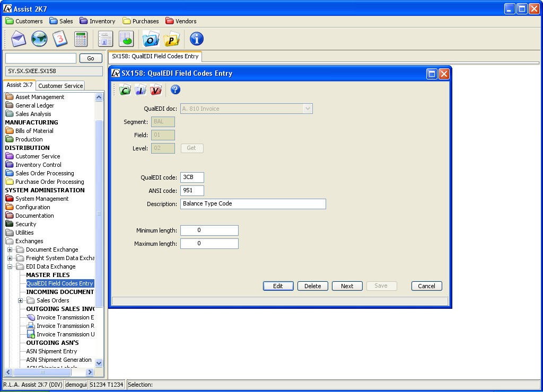Open General Ledger in the tree
Image resolution: width=543 pixels, height=392 pixels.
(x=30, y=105)
